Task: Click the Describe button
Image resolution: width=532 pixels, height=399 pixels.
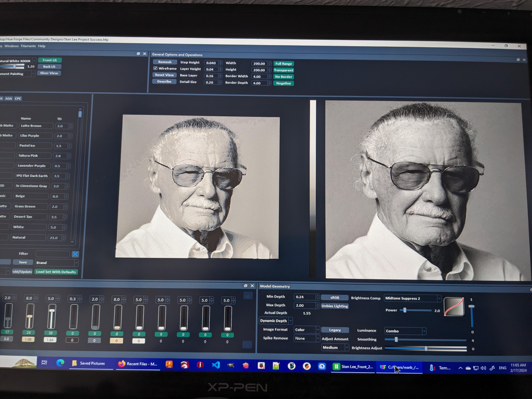Action: click(164, 81)
